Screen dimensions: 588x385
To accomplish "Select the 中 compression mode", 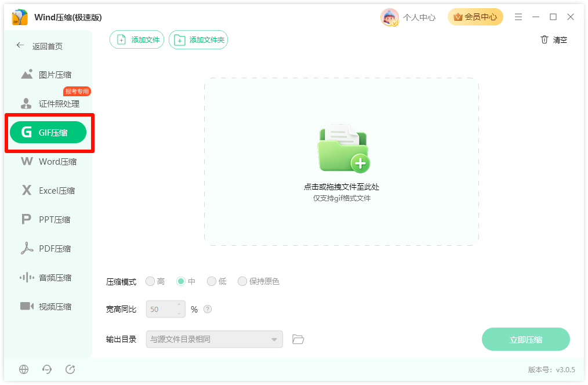I will click(x=181, y=281).
